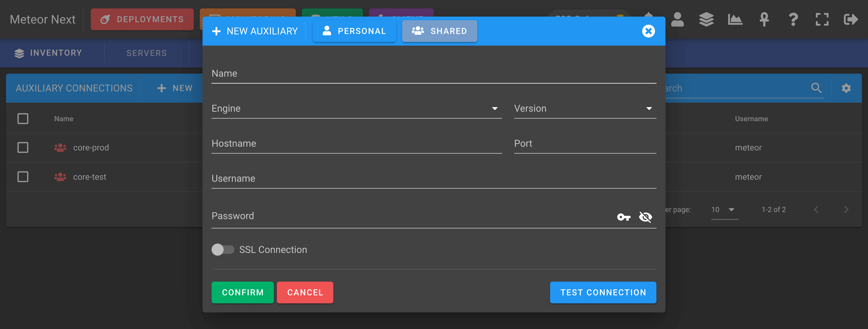The width and height of the screenshot is (868, 329).
Task: Sort by Username column header
Action: 751,119
